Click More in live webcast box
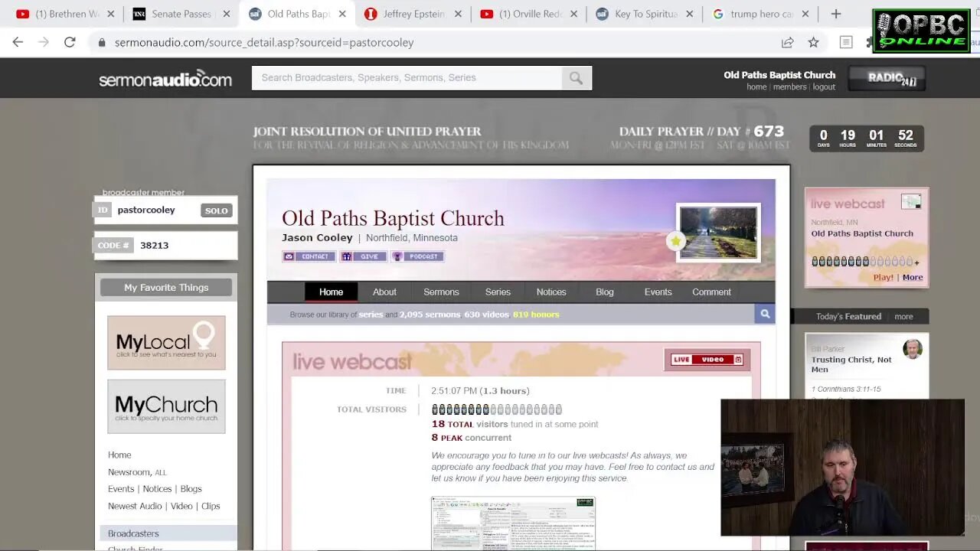This screenshot has width=980, height=551. click(913, 277)
